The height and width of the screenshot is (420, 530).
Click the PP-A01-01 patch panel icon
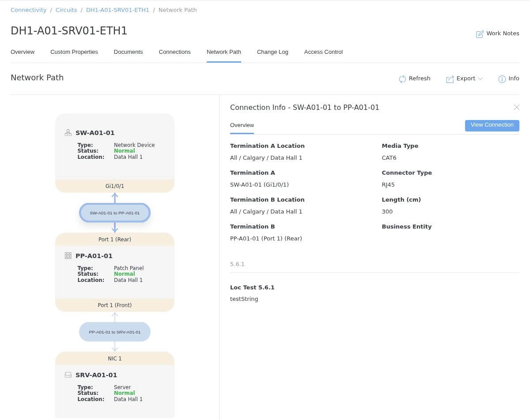(x=68, y=255)
